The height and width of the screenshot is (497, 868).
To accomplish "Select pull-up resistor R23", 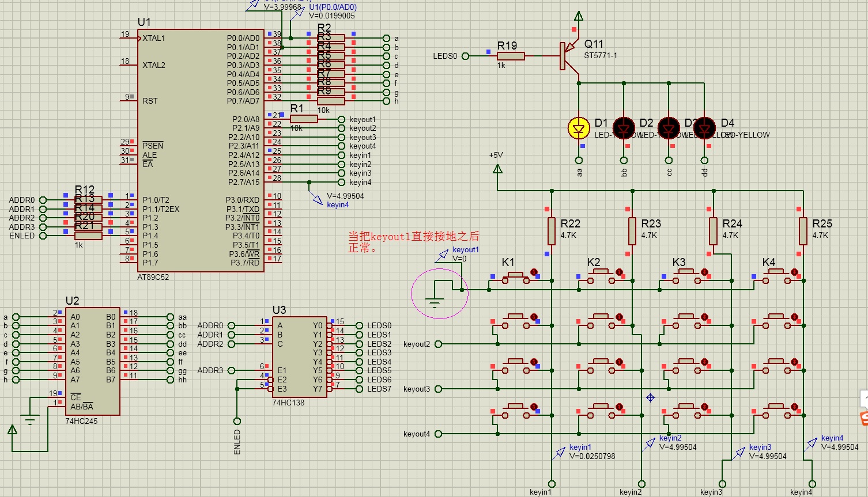I will click(x=632, y=231).
